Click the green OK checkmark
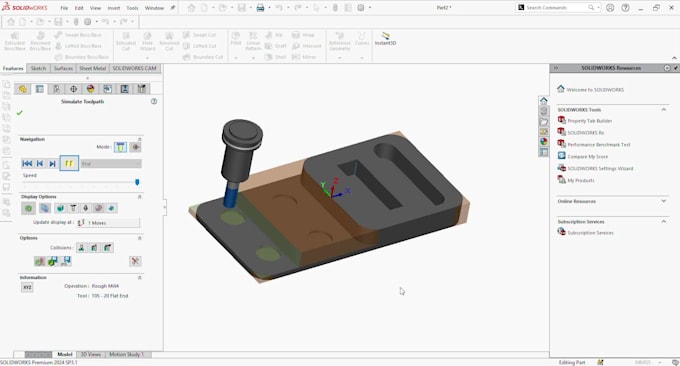 pyautogui.click(x=20, y=113)
